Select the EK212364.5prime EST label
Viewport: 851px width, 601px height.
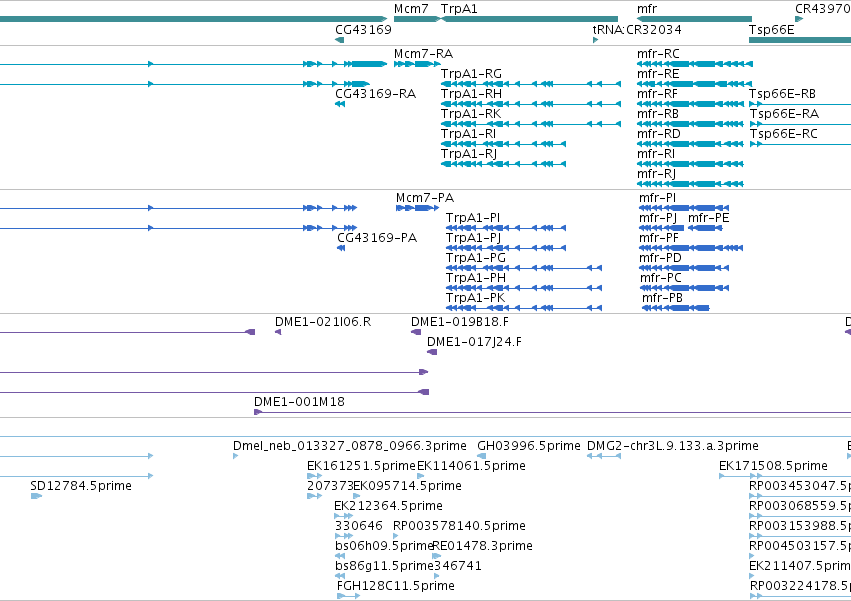tap(389, 507)
